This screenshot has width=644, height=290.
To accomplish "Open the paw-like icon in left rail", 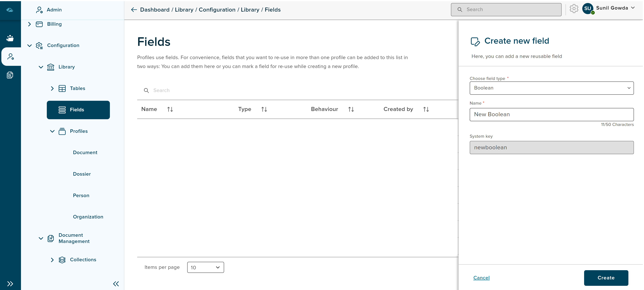I will tap(10, 38).
